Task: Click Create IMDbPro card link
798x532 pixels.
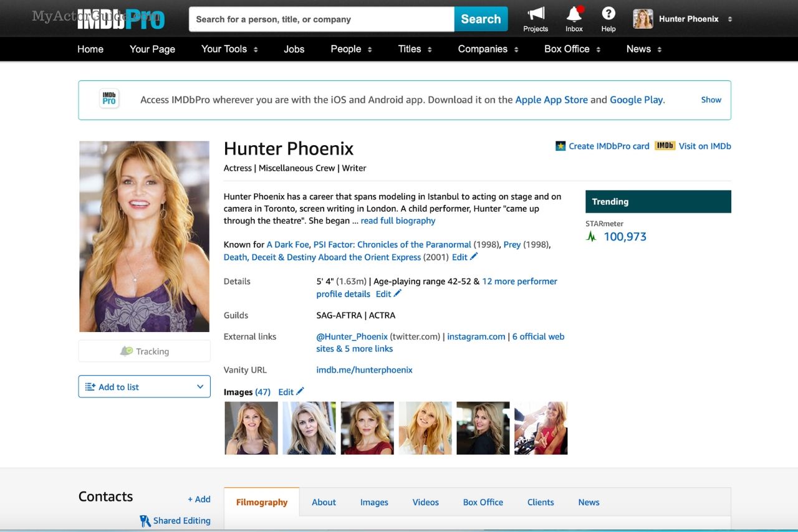Action: click(609, 146)
